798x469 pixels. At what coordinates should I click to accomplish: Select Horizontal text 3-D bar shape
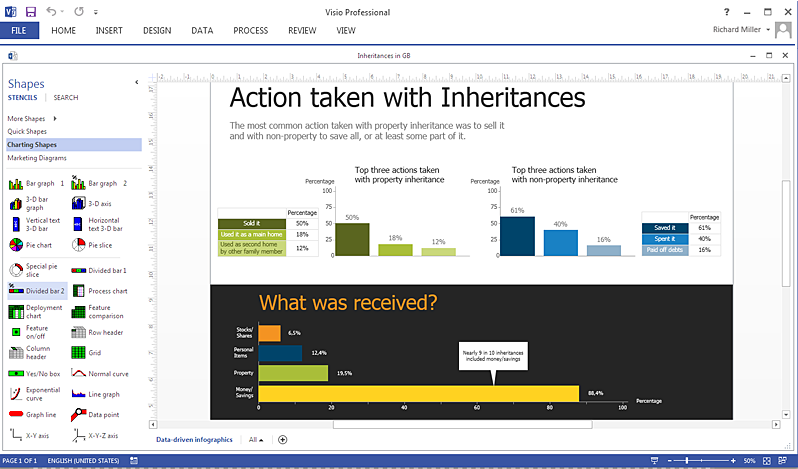(98, 224)
